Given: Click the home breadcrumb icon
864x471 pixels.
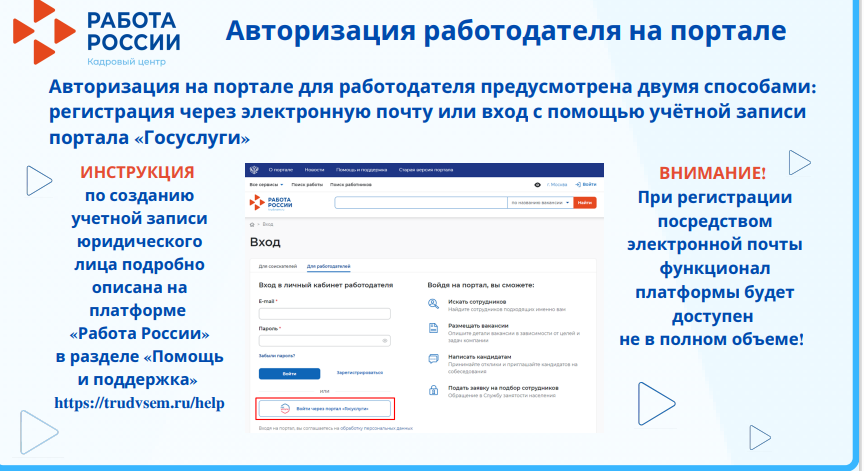Looking at the screenshot, I should click(252, 225).
